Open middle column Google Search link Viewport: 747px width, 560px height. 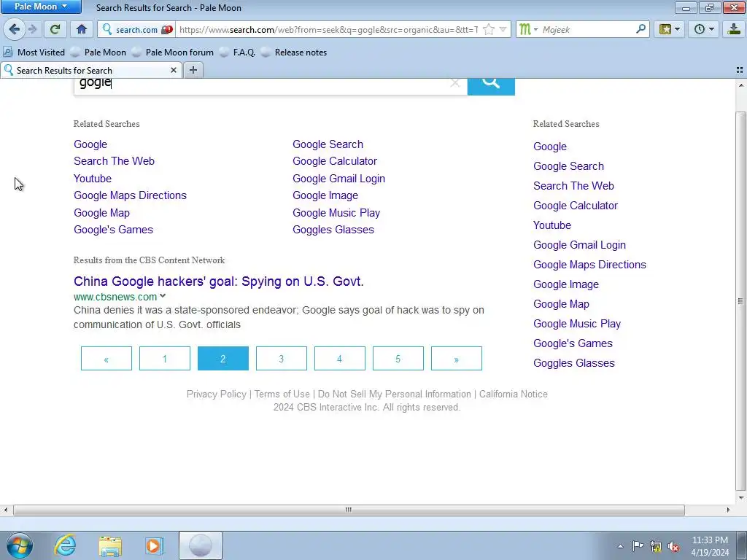click(x=328, y=144)
